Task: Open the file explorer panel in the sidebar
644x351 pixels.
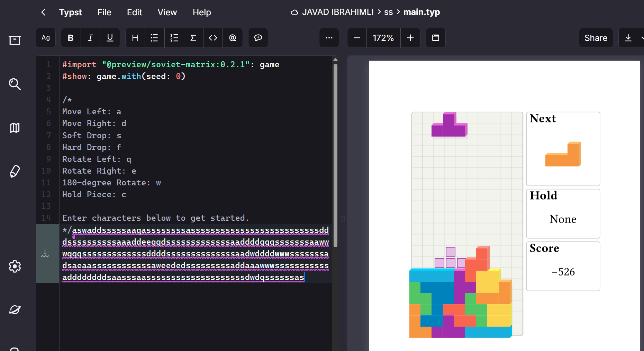Action: [x=15, y=41]
